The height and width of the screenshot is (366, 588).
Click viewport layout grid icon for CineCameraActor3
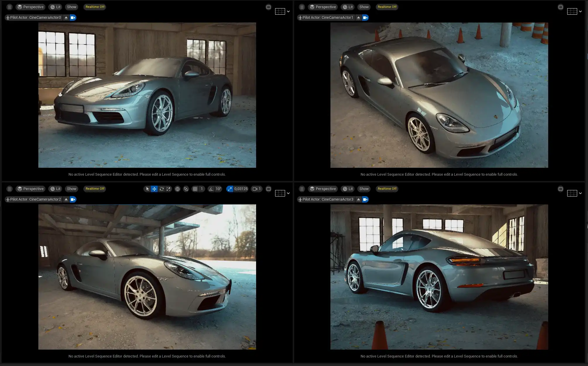pos(572,193)
